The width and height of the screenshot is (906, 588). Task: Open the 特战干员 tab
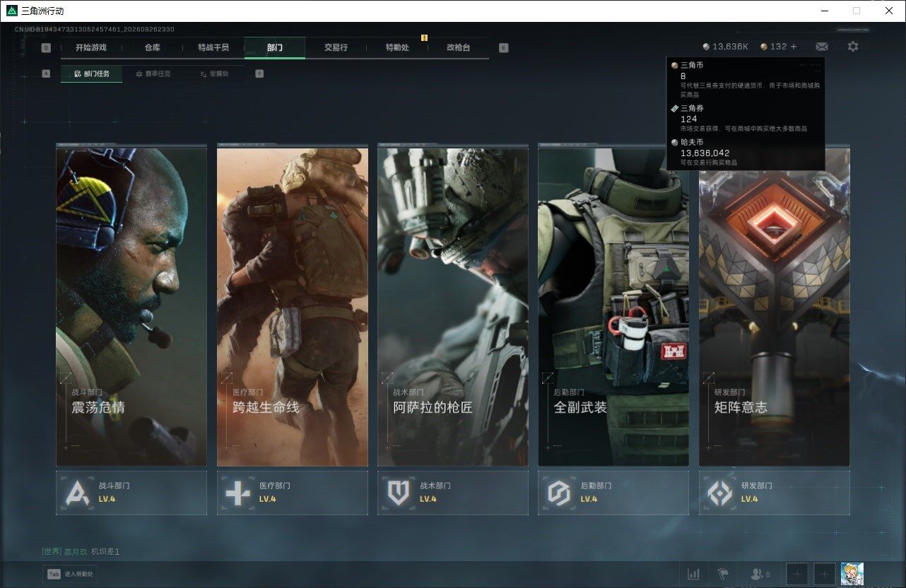tap(213, 47)
